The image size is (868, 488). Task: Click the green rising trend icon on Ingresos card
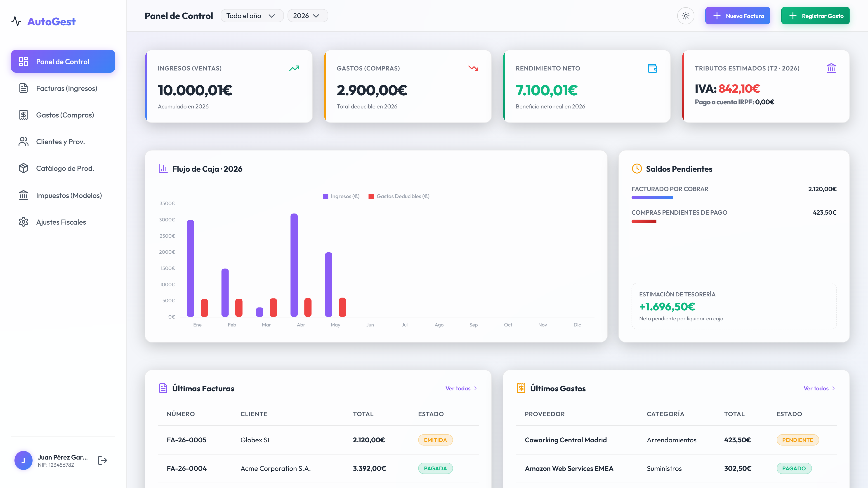(294, 68)
